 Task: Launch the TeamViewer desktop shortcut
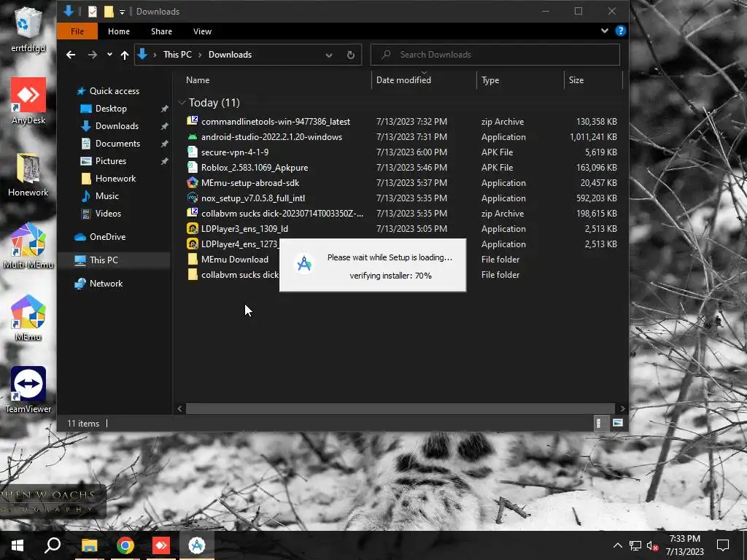point(28,390)
